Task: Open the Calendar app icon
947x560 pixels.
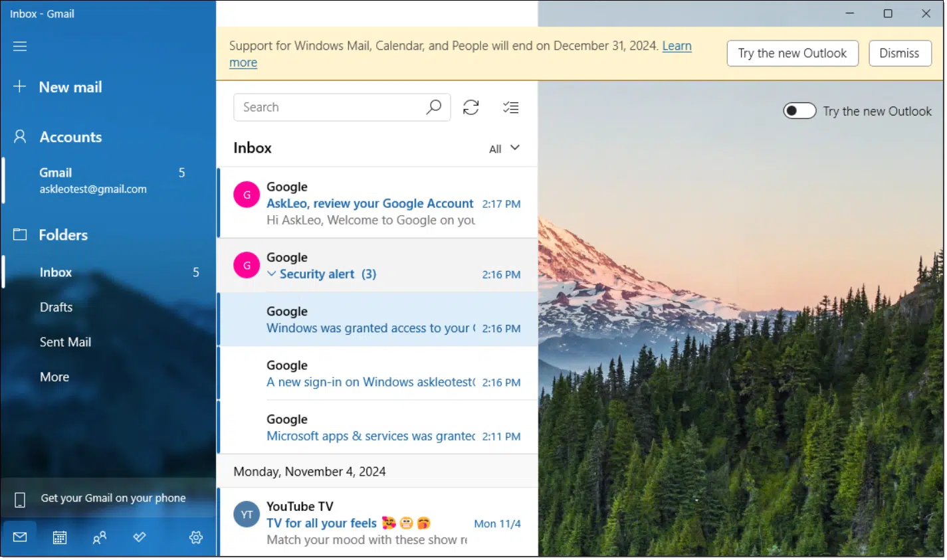Action: (x=60, y=537)
